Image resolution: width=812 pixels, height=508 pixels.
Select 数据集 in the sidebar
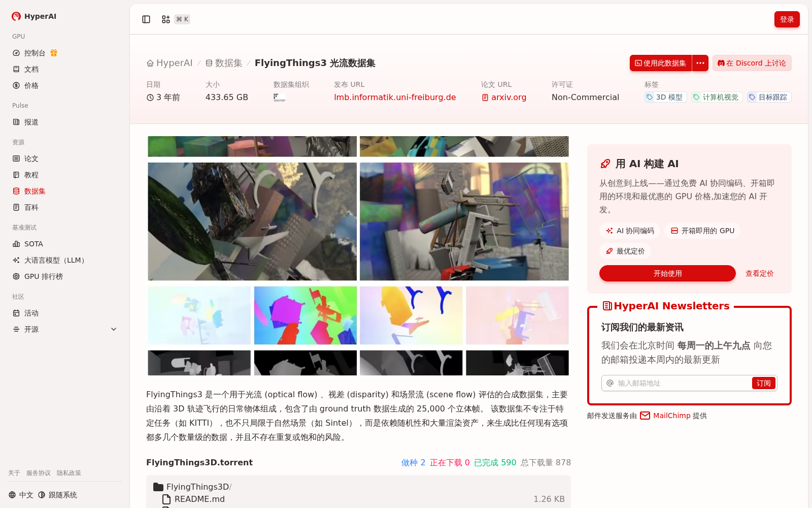pyautogui.click(x=35, y=191)
